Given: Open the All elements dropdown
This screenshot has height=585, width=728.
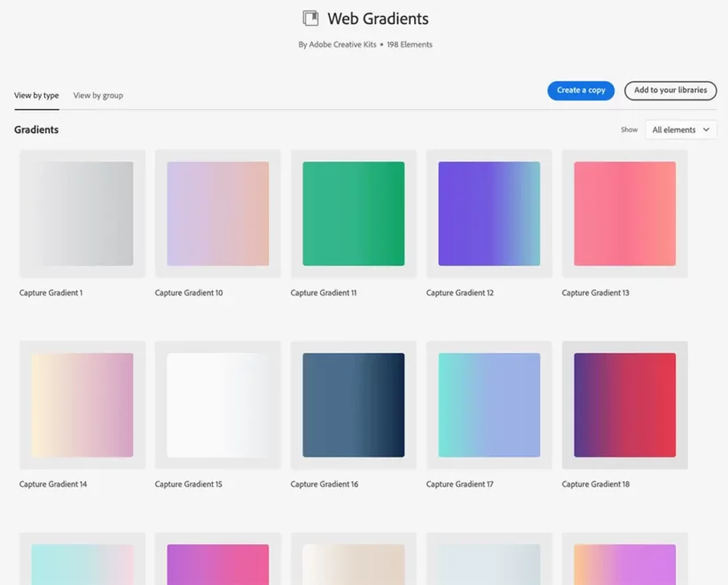Looking at the screenshot, I should [679, 129].
